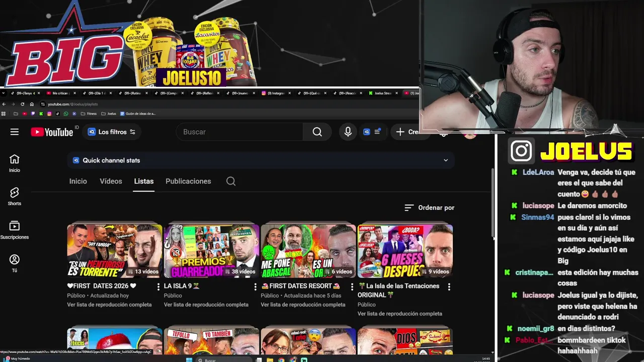Open FIRST DATES RESORT playlist thumbnail
Image resolution: width=644 pixels, height=362 pixels.
(308, 251)
